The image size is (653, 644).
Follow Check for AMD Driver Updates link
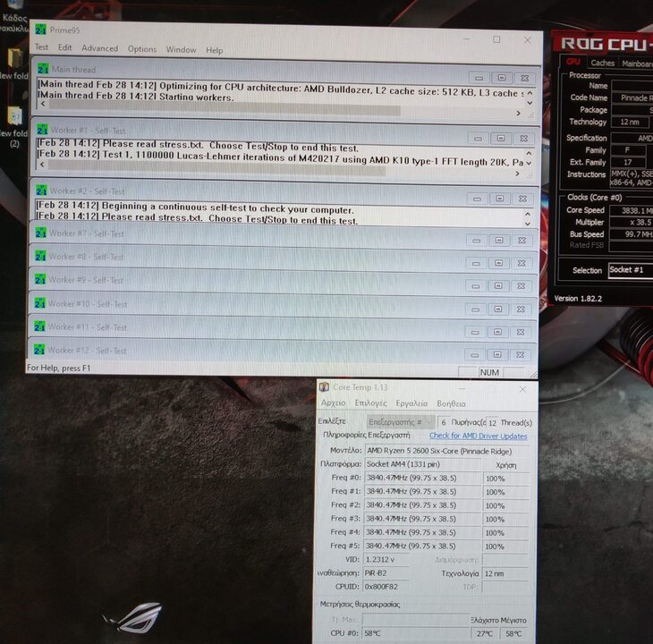click(478, 436)
